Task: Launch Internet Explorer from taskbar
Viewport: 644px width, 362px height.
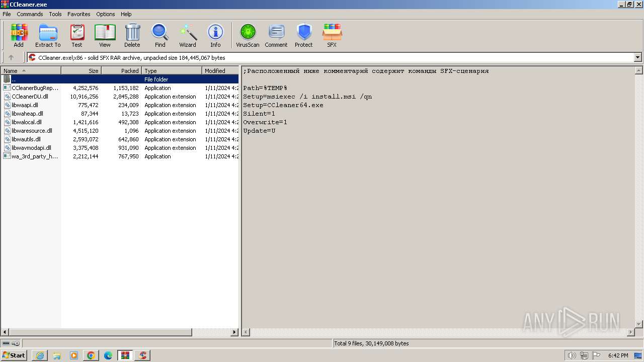Action: tap(40, 355)
